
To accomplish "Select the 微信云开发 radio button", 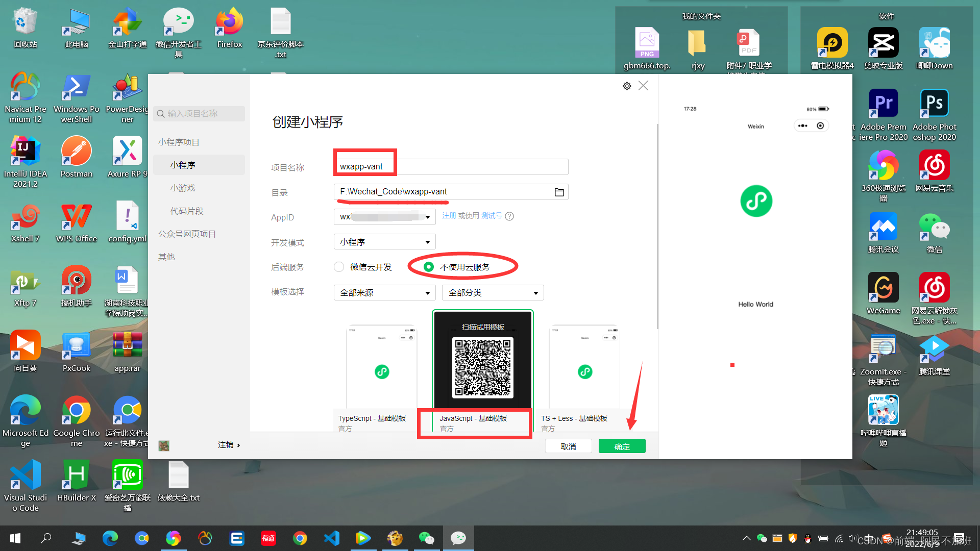I will click(339, 267).
